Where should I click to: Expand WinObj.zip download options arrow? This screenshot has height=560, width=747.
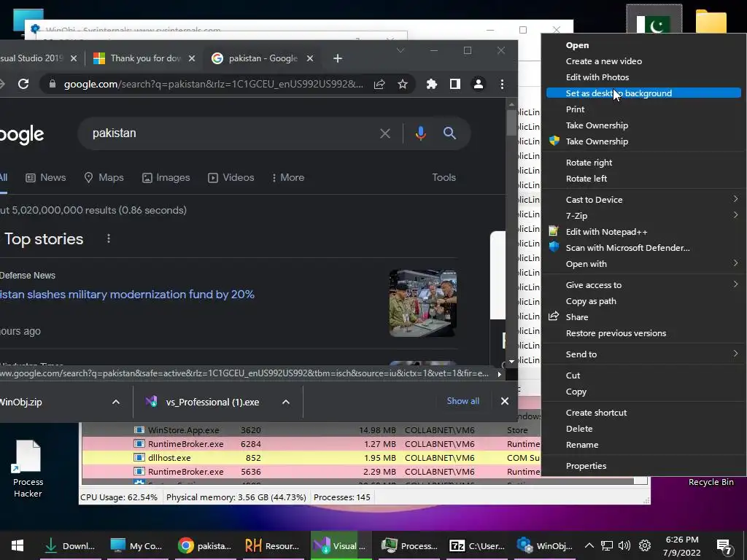click(116, 402)
